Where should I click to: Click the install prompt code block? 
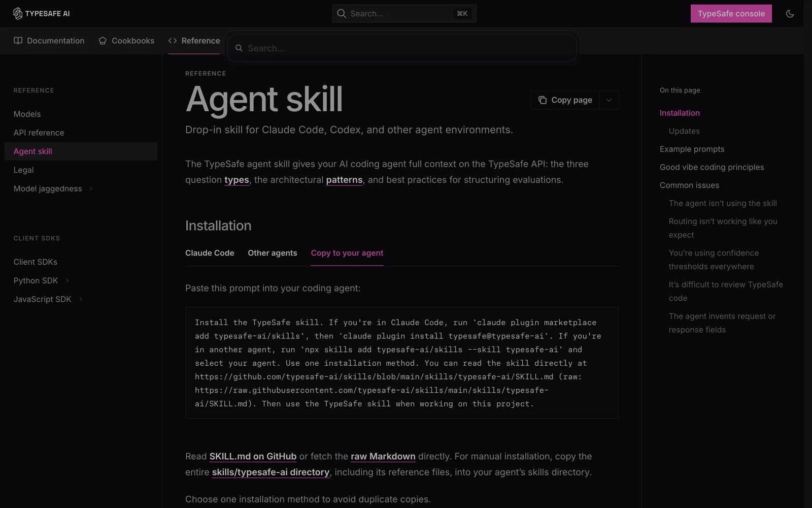402,363
